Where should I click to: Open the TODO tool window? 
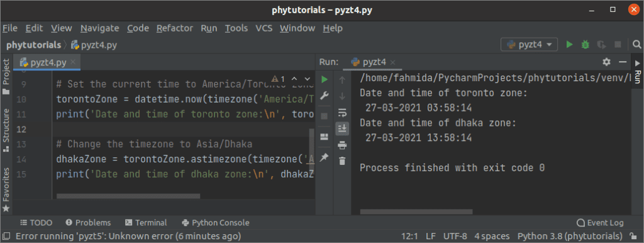coord(36,223)
